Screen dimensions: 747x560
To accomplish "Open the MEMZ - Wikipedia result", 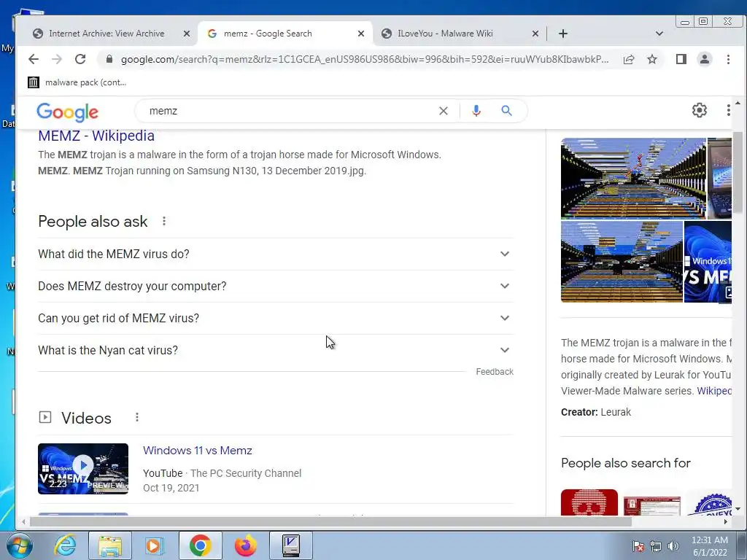I will [96, 136].
